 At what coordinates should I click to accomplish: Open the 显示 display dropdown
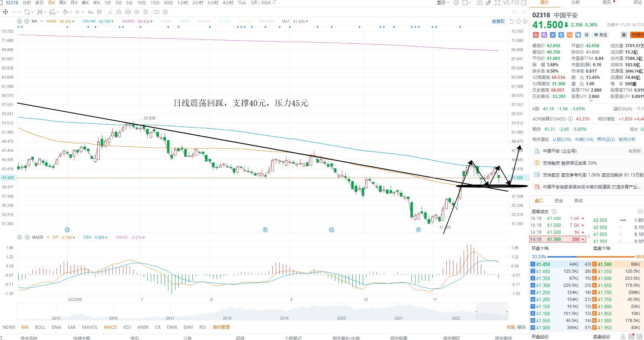pyautogui.click(x=443, y=3)
